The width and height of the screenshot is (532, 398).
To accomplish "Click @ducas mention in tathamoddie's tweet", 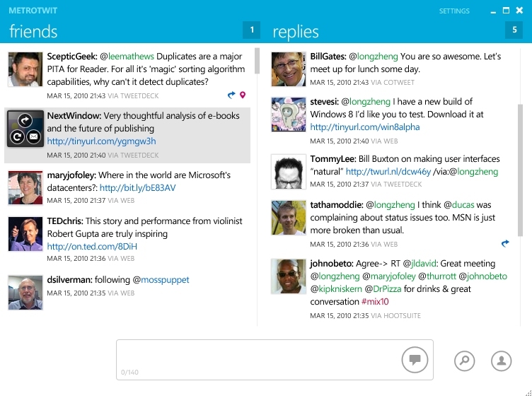I will pyautogui.click(x=458, y=205).
